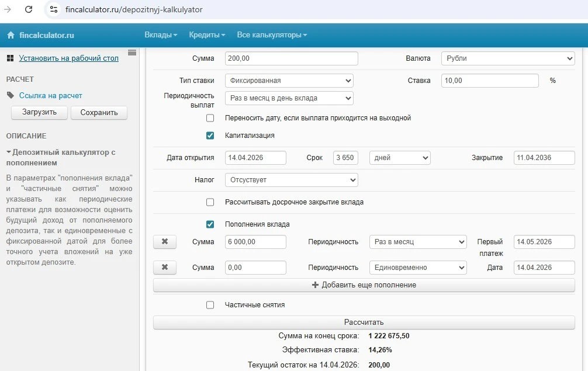Viewport: 588px width, 371px height.
Task: Click the Ставка input field with 10,00
Action: [x=489, y=81]
